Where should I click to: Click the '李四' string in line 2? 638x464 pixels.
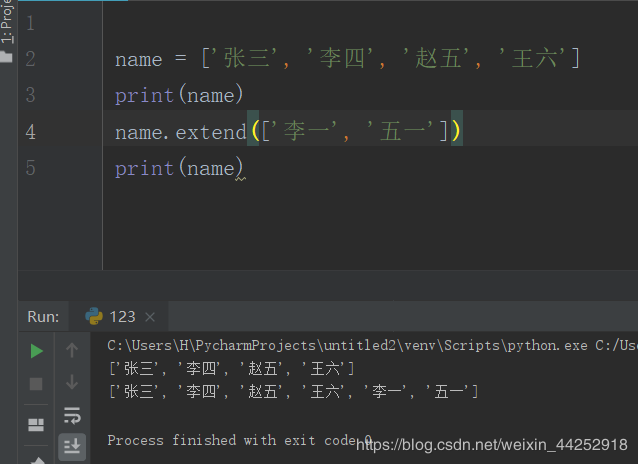coord(342,58)
